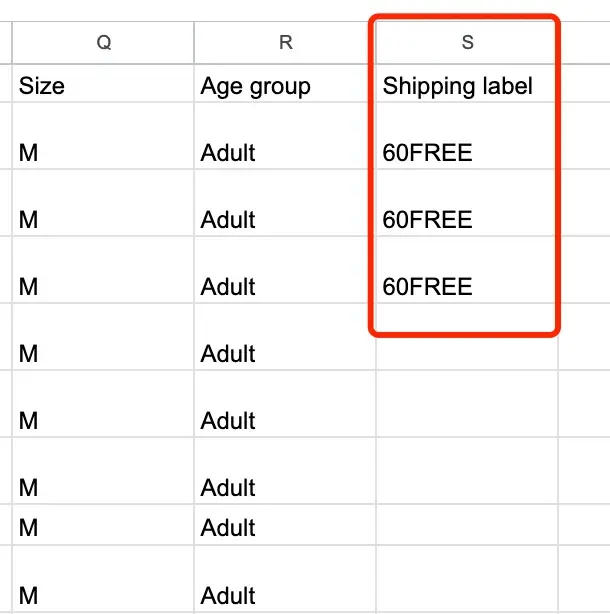The height and width of the screenshot is (614, 610).
Task: Click the first Adult cell in Age group
Action: tap(285, 136)
